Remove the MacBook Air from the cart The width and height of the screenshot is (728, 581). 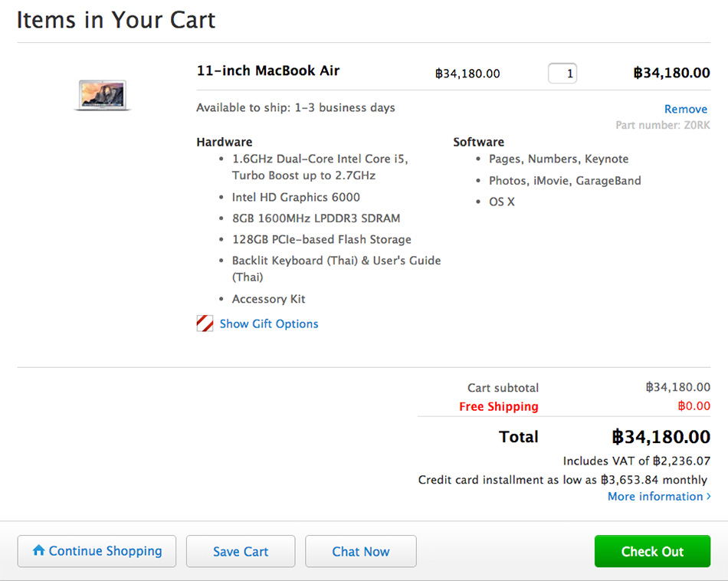click(685, 108)
